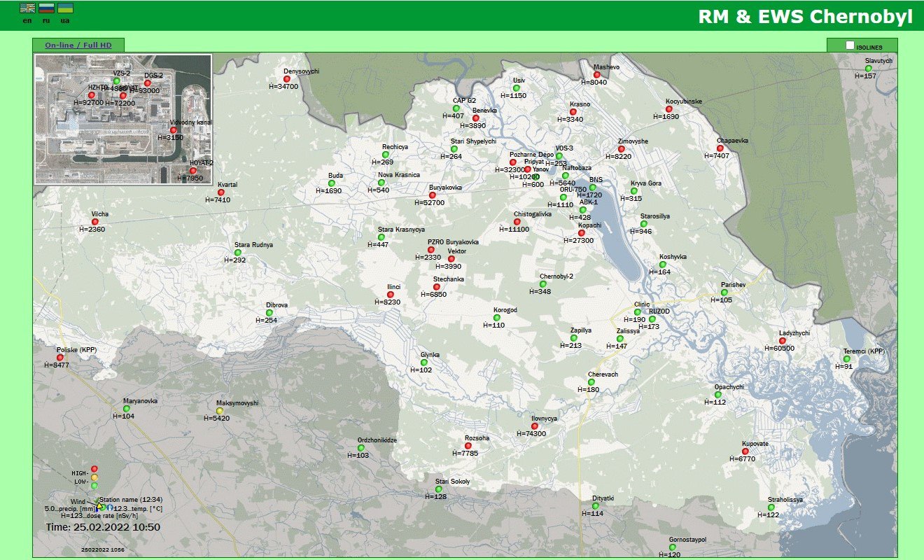
Task: Click the red Poliske (KPP) station marker
Action: [x=60, y=358]
